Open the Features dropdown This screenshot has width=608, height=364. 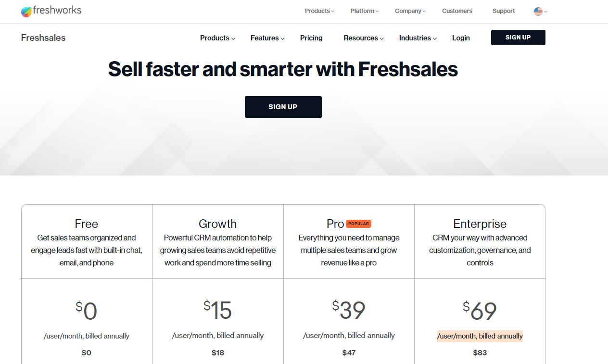[x=267, y=38]
